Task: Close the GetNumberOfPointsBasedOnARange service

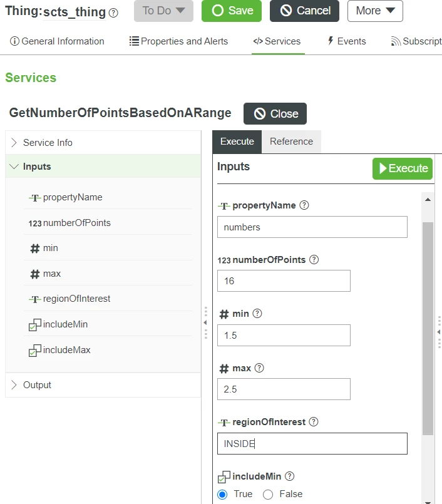Action: [x=275, y=113]
